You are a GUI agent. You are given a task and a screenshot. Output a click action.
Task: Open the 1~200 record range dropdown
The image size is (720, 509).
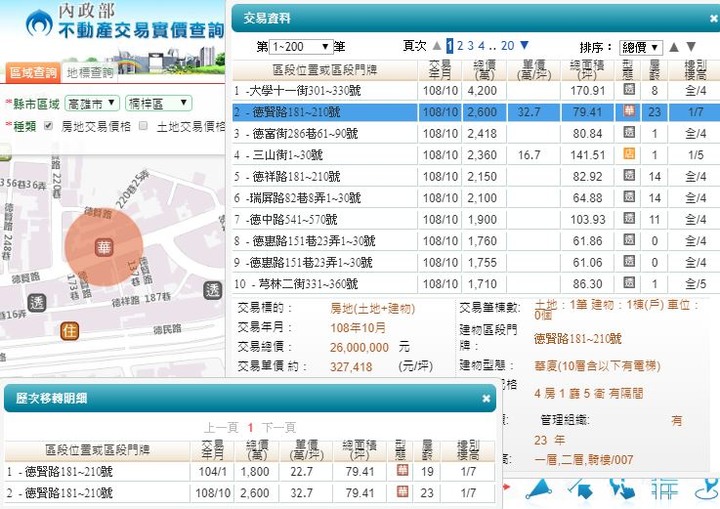coord(301,46)
